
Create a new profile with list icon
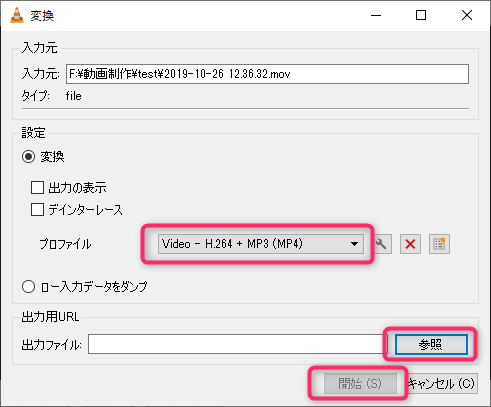439,244
